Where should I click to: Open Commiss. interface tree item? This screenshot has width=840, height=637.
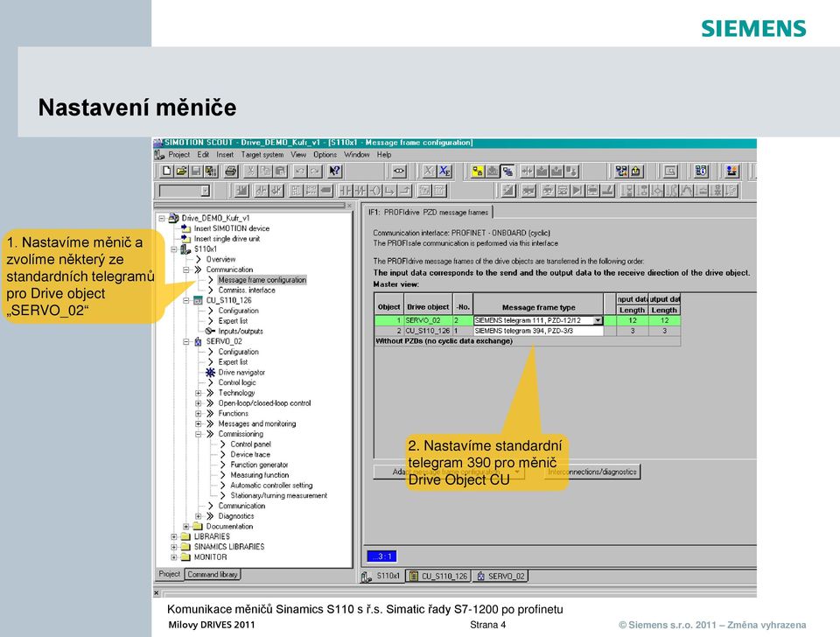click(247, 290)
